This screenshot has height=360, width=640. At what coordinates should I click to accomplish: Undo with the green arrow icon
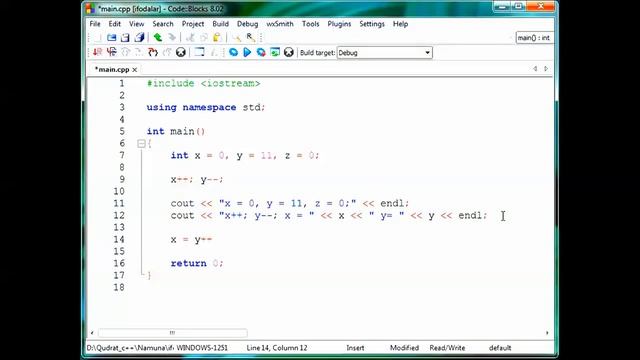tap(158, 38)
